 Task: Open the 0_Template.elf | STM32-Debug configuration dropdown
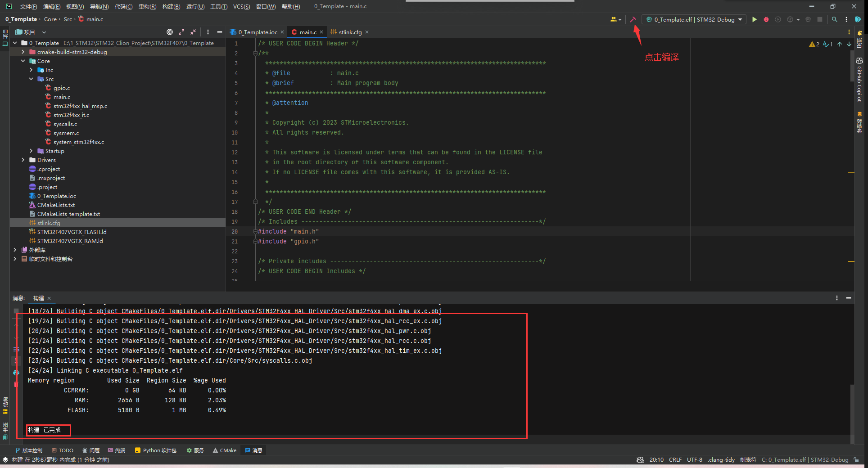coord(694,19)
